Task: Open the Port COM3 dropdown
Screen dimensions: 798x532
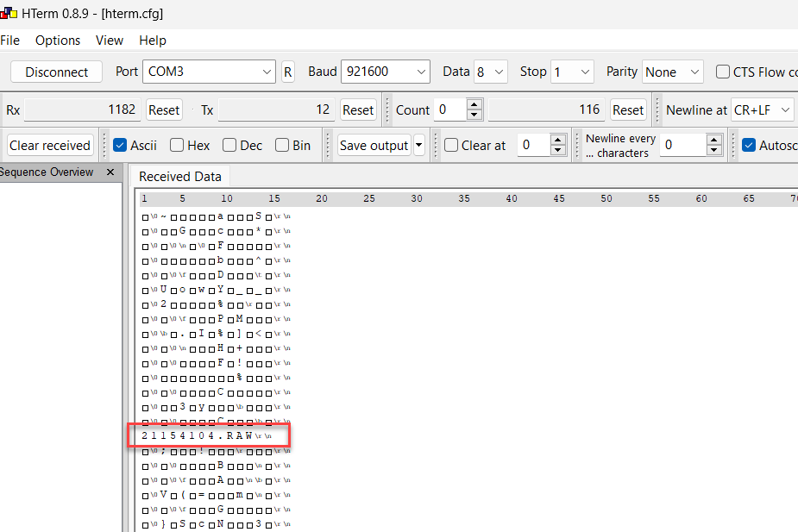Action: point(209,72)
